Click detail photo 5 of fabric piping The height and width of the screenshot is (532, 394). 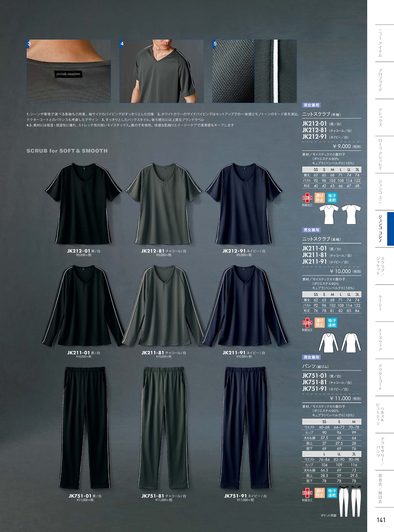[255, 71]
